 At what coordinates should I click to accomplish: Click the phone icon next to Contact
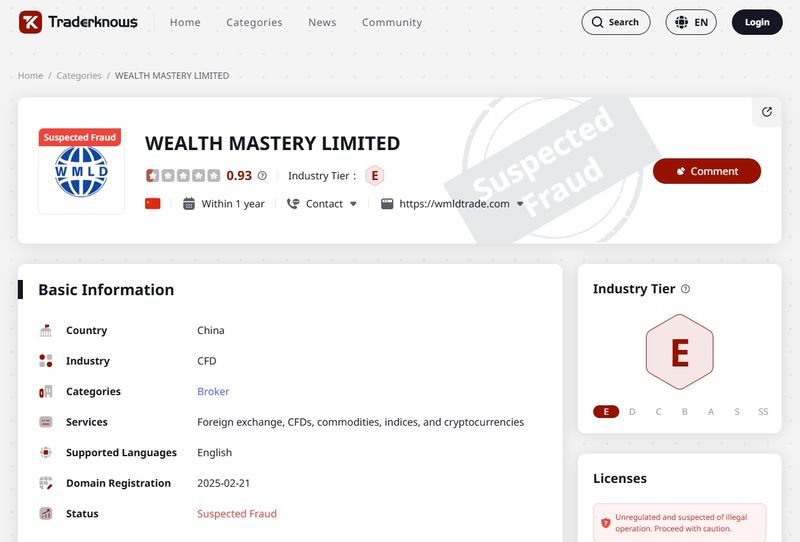coord(293,204)
